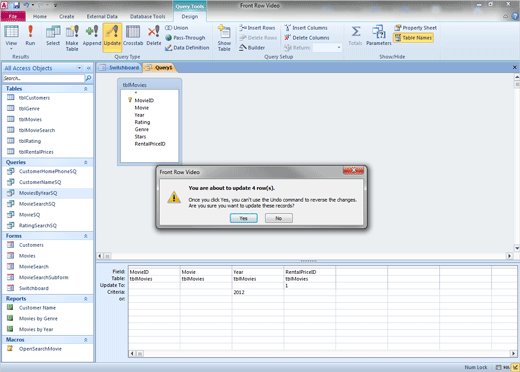Collapse the Queries group
This screenshot has height=372, width=520.
(x=86, y=162)
